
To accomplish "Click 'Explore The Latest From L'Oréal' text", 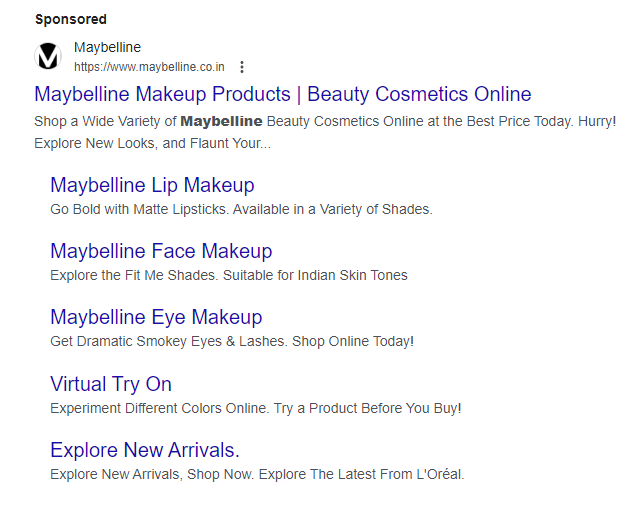I will [361, 474].
